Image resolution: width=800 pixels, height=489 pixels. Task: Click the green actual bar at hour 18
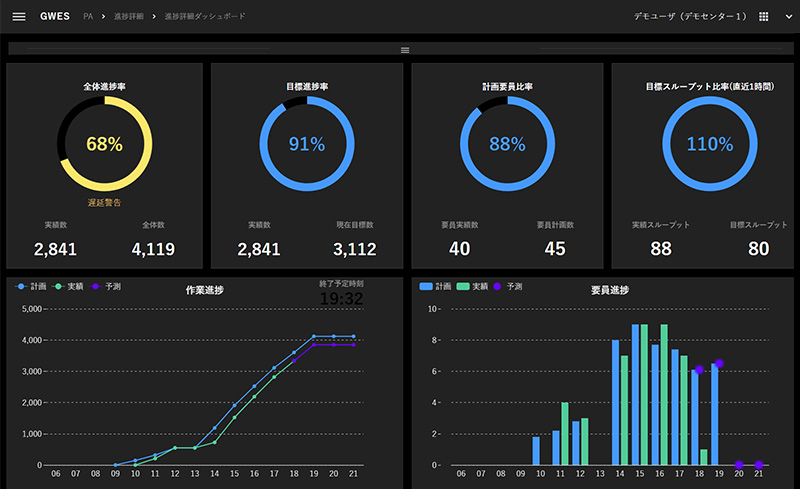704,457
